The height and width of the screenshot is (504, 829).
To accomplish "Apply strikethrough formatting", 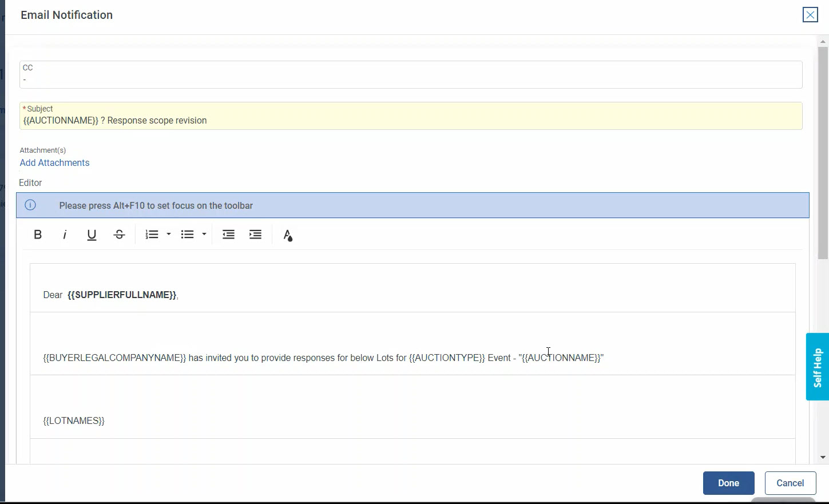I will (x=119, y=235).
